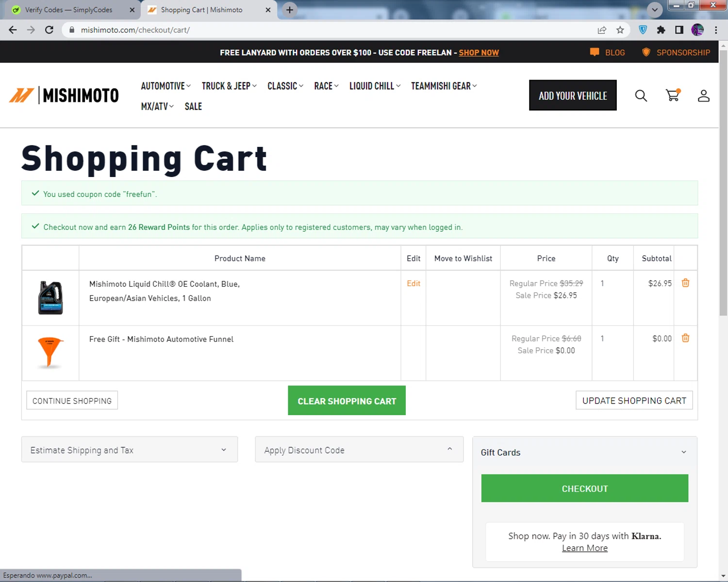Click the browser forward arrow
This screenshot has height=582, width=728.
click(x=31, y=30)
